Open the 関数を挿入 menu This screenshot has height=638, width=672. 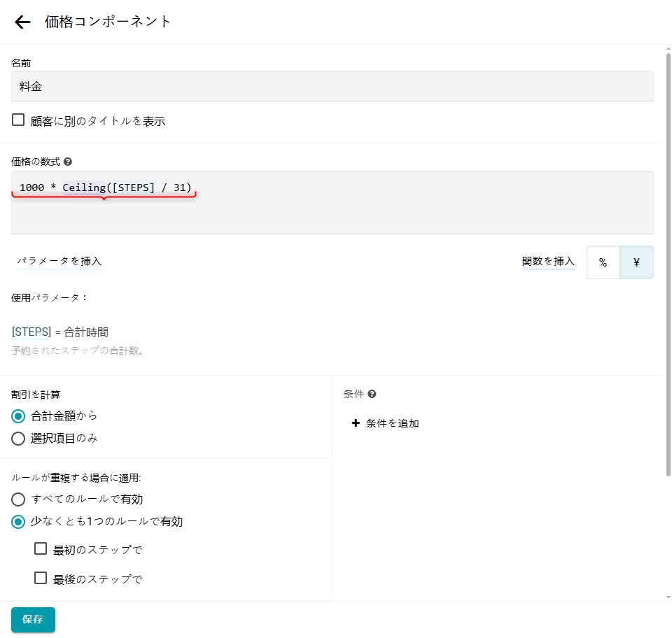(548, 262)
